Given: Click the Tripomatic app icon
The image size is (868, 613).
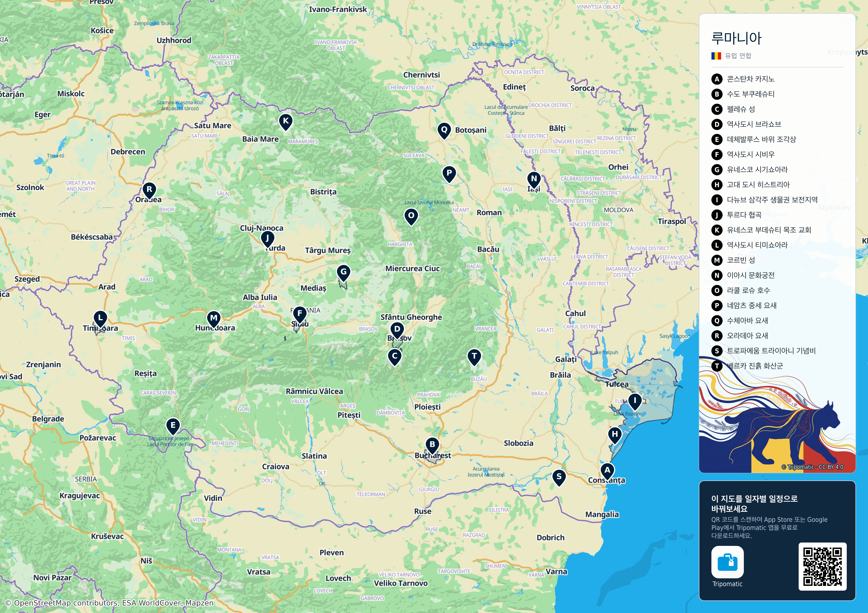Looking at the screenshot, I should tap(727, 562).
